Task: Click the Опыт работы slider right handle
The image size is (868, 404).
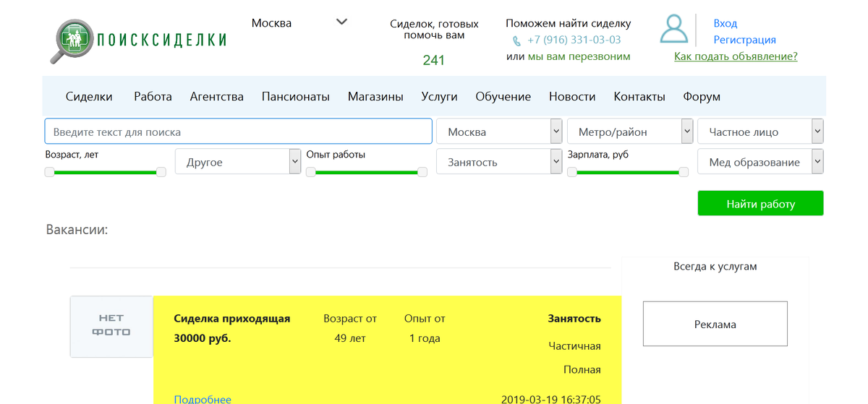Action: coord(422,172)
